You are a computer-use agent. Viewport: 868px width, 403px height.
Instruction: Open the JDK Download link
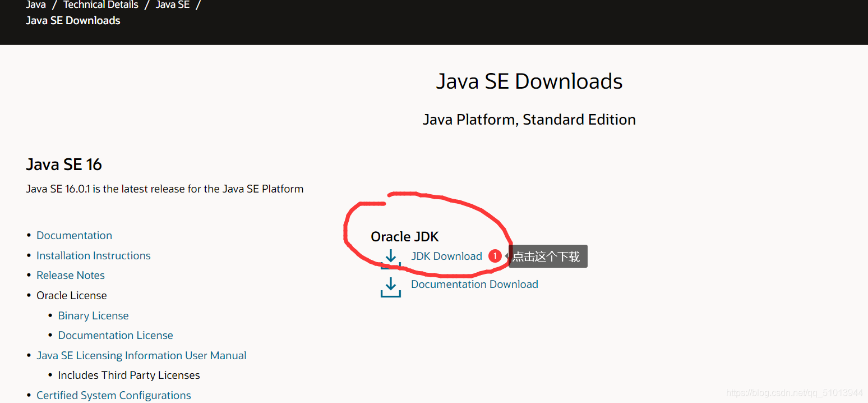446,256
